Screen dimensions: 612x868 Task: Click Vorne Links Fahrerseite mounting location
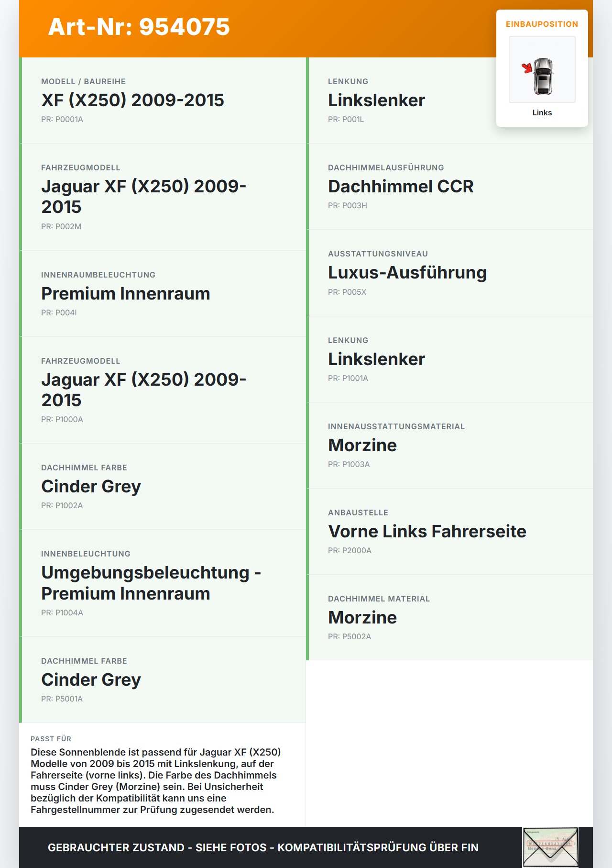[426, 531]
